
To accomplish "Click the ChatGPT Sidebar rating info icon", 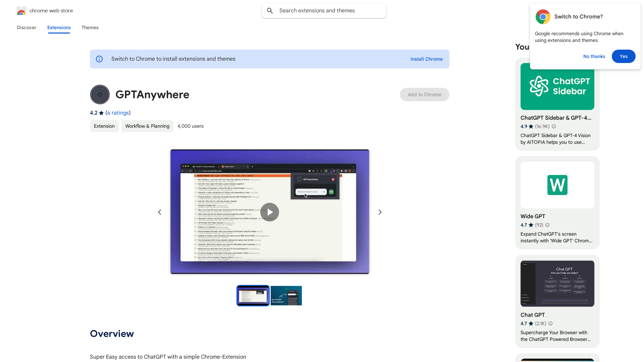I will pyautogui.click(x=554, y=126).
